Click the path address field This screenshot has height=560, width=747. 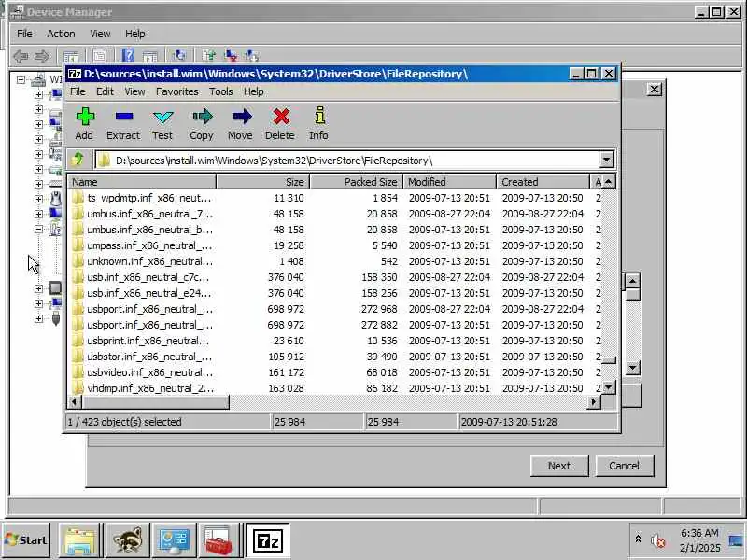click(x=346, y=161)
